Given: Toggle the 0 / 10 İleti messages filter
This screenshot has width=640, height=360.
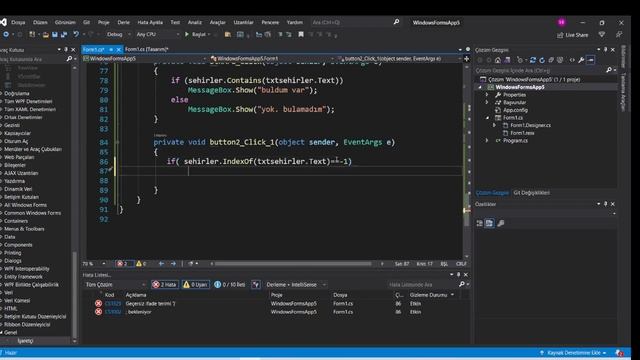Looking at the screenshot, I should [230, 284].
